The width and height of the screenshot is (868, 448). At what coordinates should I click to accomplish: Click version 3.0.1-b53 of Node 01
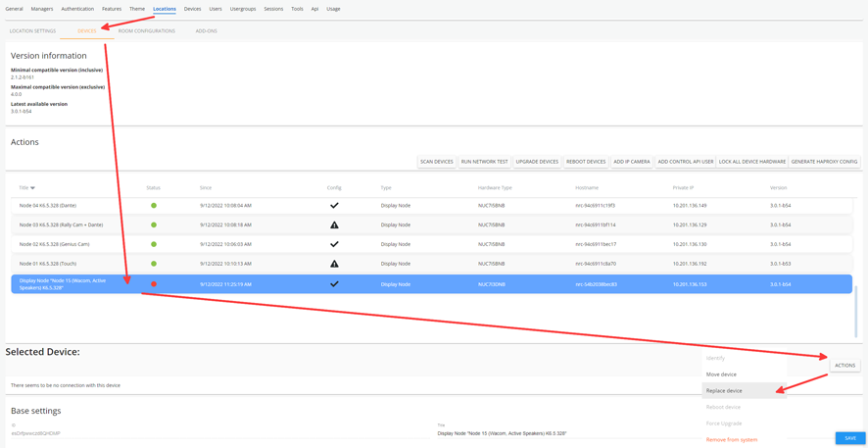(781, 264)
